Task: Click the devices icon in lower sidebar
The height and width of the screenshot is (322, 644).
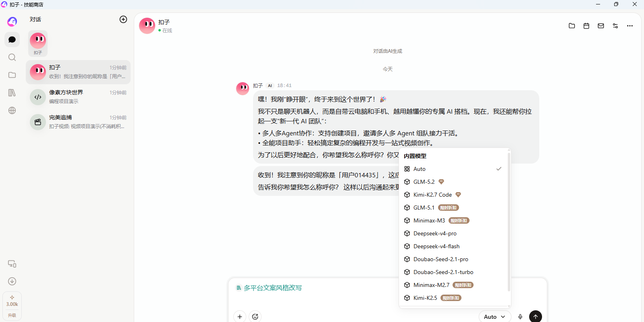Action: [x=12, y=264]
